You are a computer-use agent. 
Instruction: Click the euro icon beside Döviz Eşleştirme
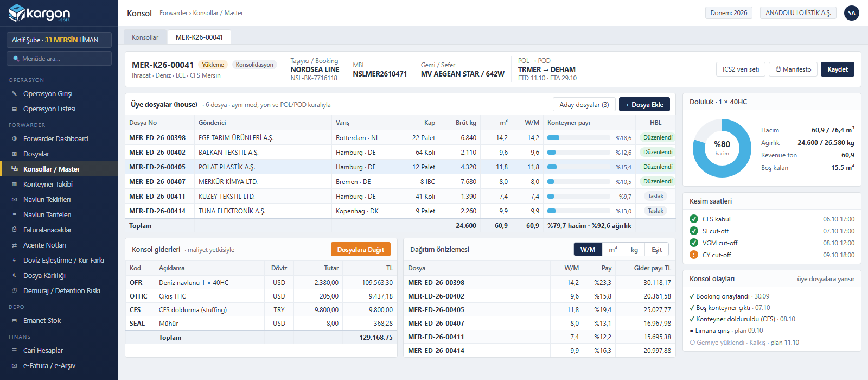tap(15, 261)
